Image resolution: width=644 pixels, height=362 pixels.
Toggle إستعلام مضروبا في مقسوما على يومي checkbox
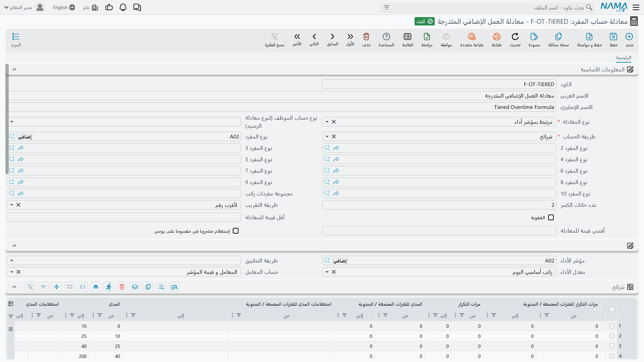(236, 231)
